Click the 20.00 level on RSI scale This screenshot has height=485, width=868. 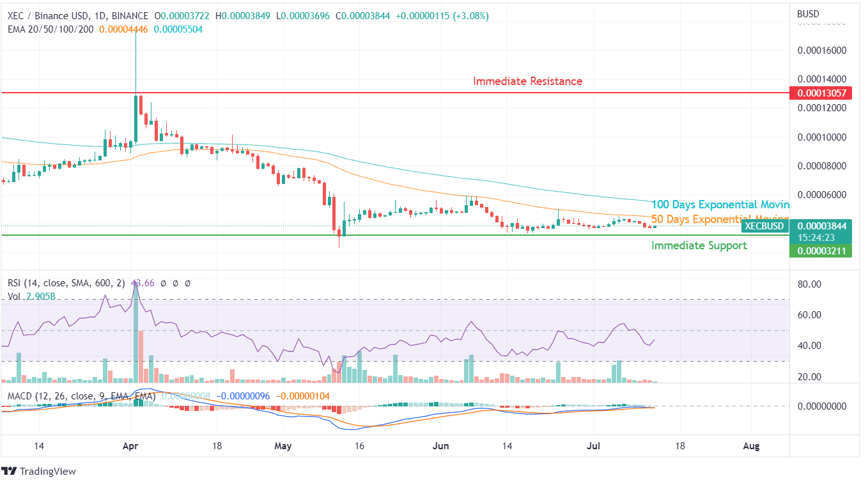pos(809,377)
